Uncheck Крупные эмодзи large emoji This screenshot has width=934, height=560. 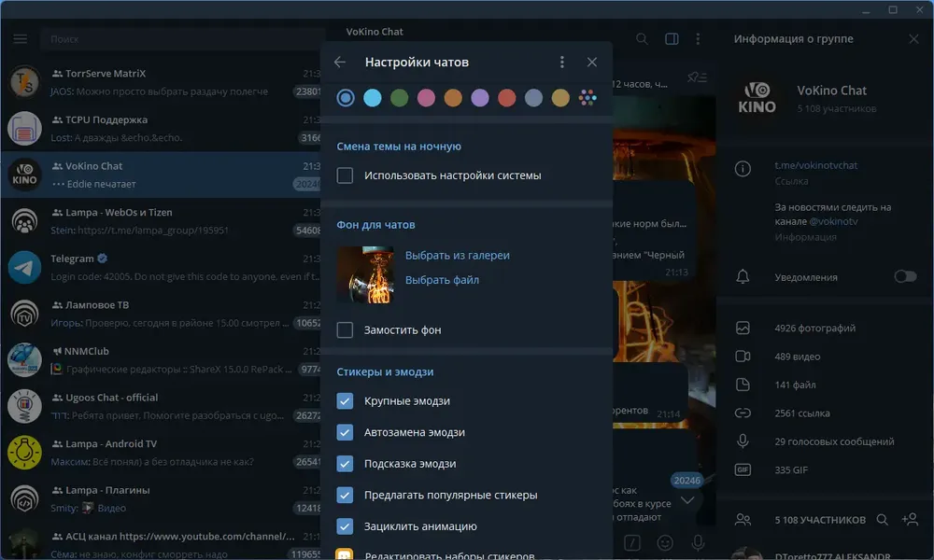(x=345, y=400)
